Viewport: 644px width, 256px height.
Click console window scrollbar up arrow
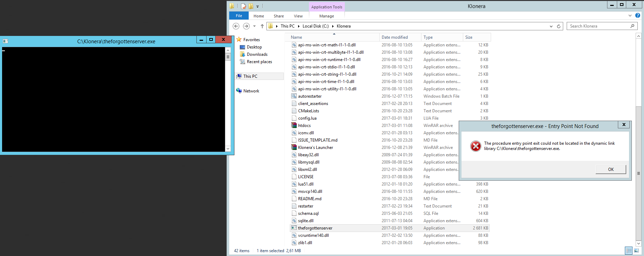pyautogui.click(x=228, y=50)
